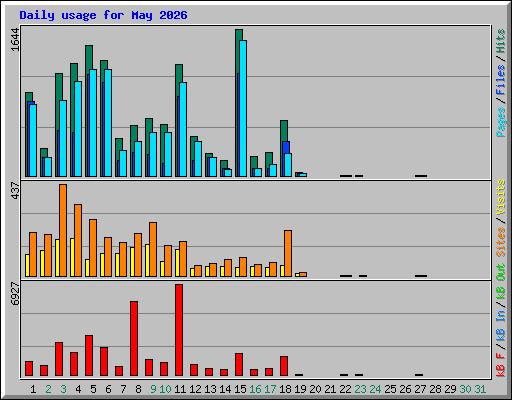The height and width of the screenshot is (400, 512).
Task: Select day 4 on the x-axis
Action: click(x=78, y=389)
